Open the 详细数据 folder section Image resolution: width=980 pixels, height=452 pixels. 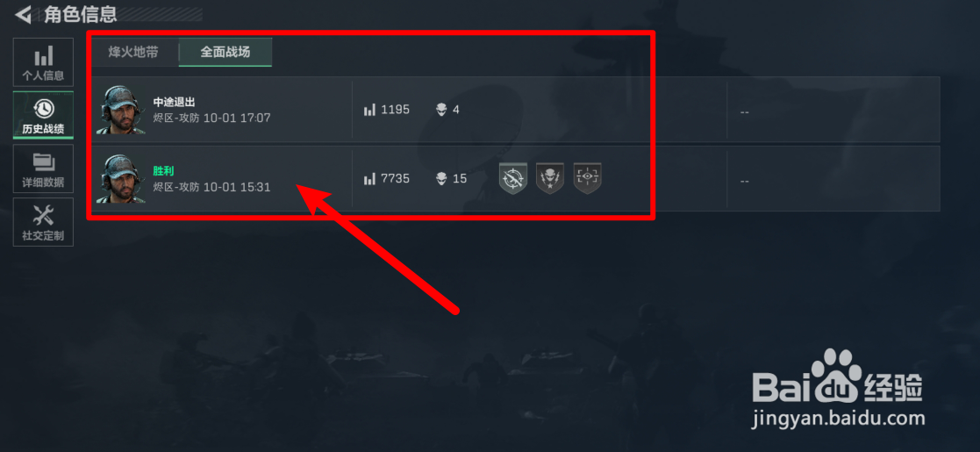tap(43, 169)
